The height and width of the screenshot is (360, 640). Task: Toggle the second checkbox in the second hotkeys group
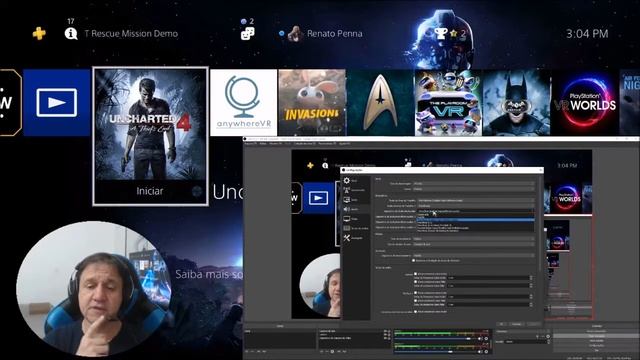(416, 301)
